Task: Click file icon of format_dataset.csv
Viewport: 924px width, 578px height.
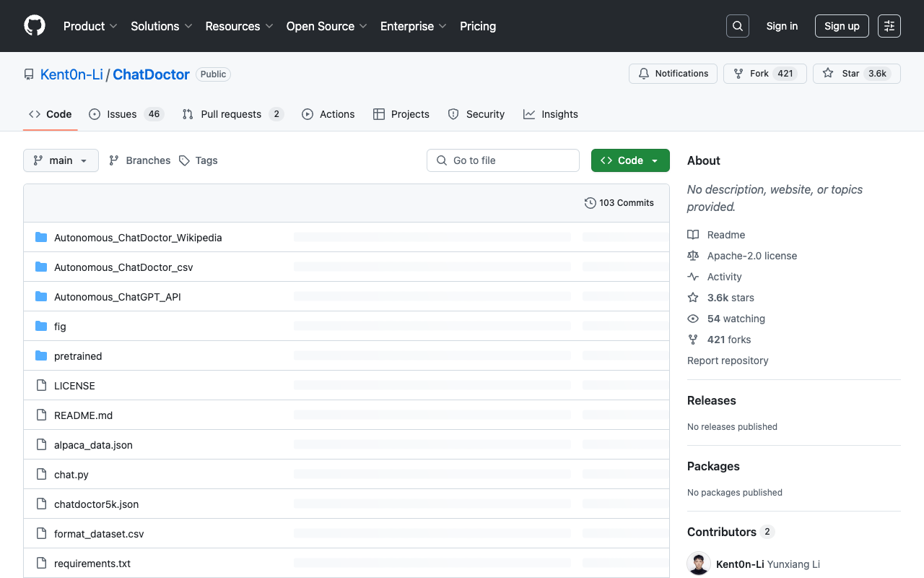Action: coord(41,534)
